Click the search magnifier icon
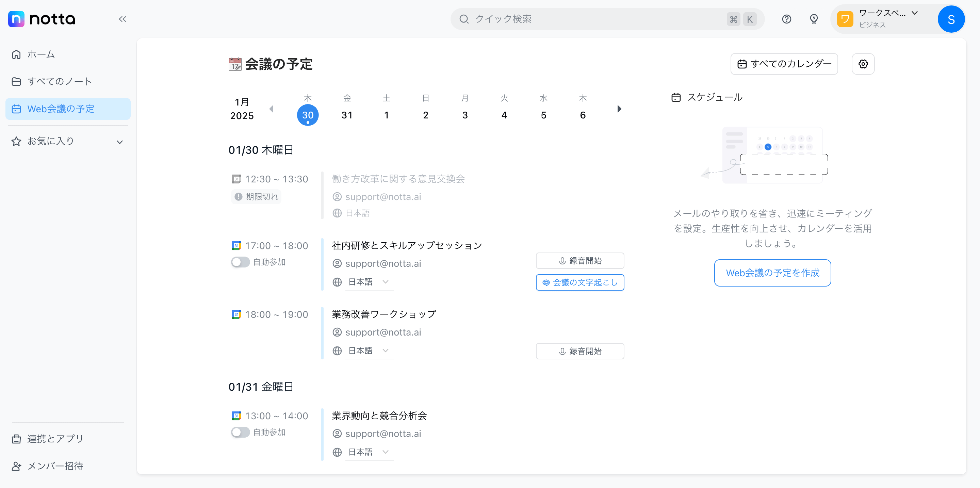The image size is (980, 488). [x=464, y=19]
